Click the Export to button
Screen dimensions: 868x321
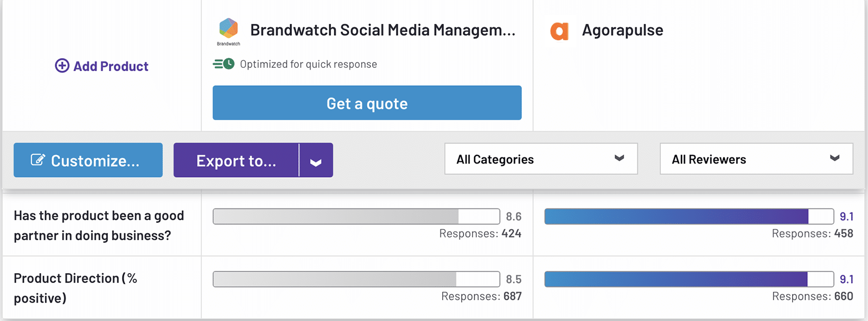[236, 160]
